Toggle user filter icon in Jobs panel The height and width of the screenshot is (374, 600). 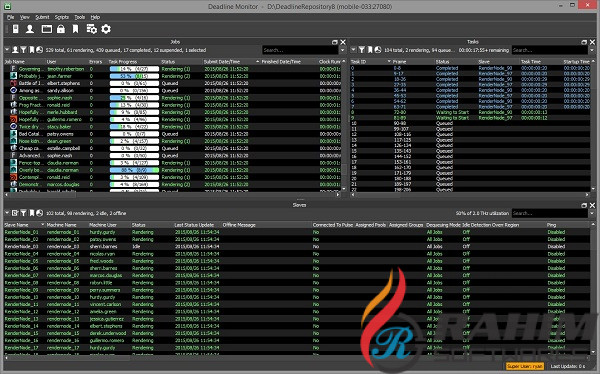(x=15, y=50)
